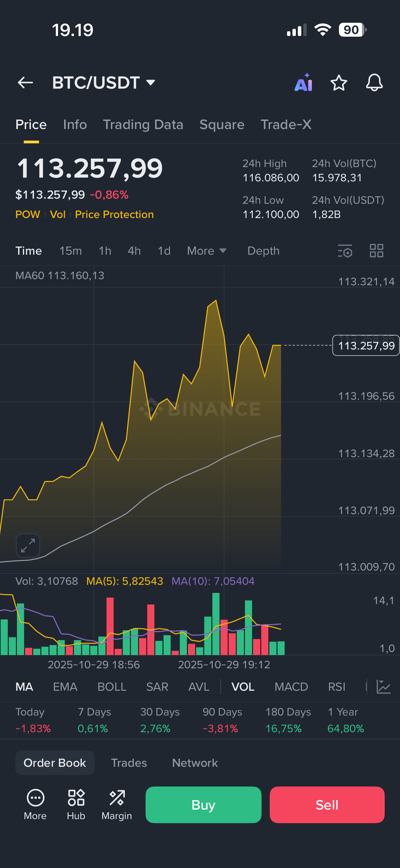
Task: Expand the More timeframes dropdown
Action: coord(207,251)
